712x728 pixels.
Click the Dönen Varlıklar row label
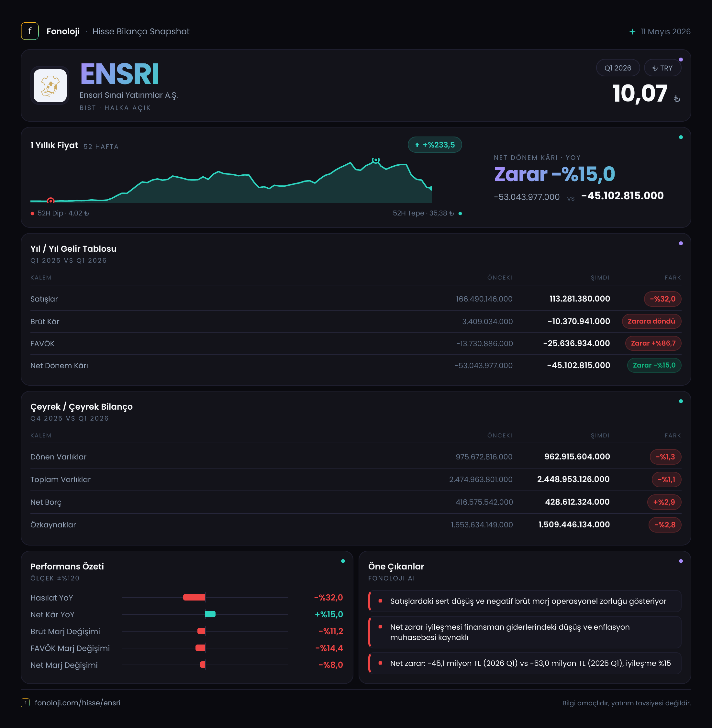point(58,457)
